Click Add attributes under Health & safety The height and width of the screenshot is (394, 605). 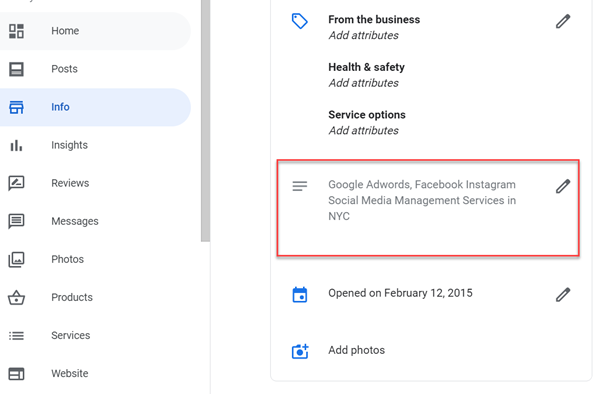point(363,83)
